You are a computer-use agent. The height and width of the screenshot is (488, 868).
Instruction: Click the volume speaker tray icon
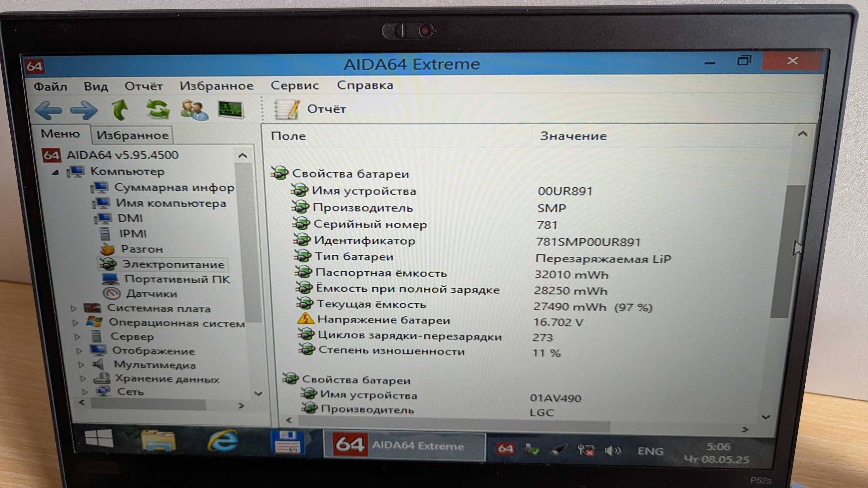pos(612,450)
